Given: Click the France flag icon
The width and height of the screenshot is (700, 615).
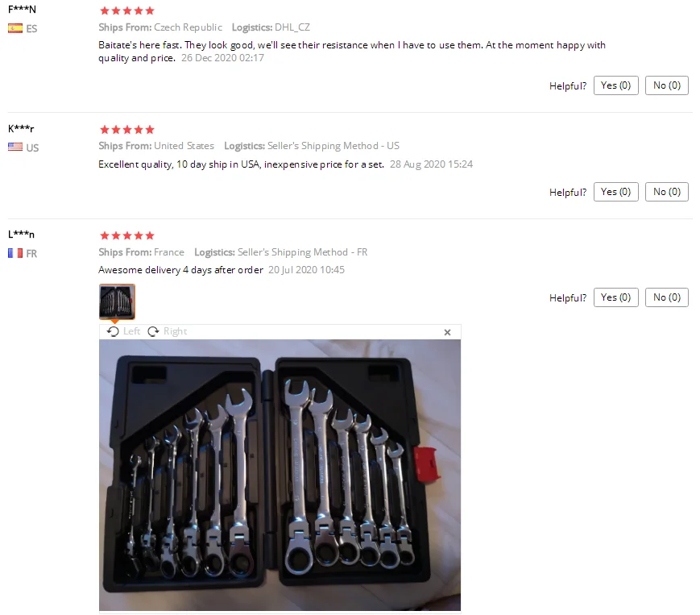Looking at the screenshot, I should click(15, 253).
